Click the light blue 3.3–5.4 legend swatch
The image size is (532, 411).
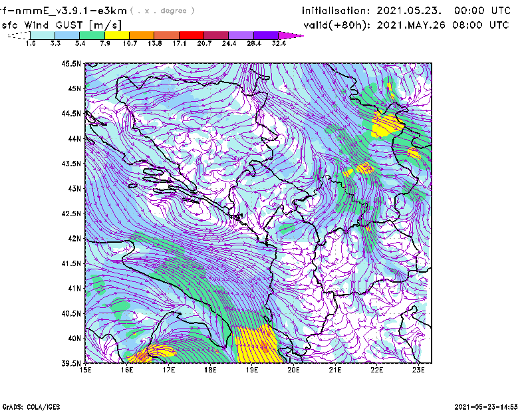pos(67,36)
